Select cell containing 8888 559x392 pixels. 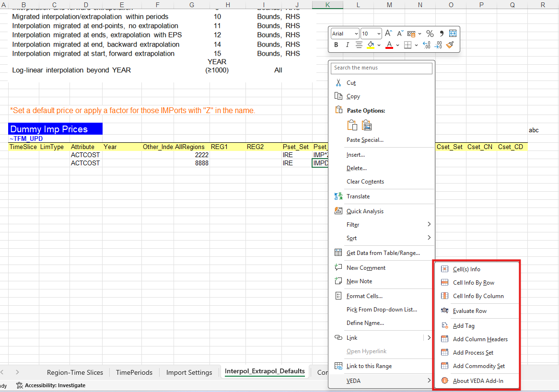coord(192,163)
